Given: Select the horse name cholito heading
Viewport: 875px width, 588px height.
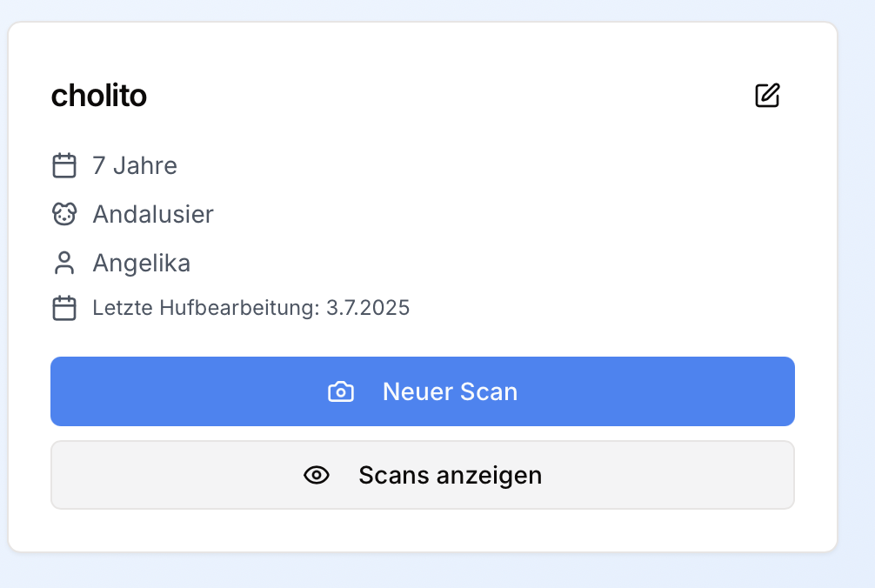Looking at the screenshot, I should 99,96.
